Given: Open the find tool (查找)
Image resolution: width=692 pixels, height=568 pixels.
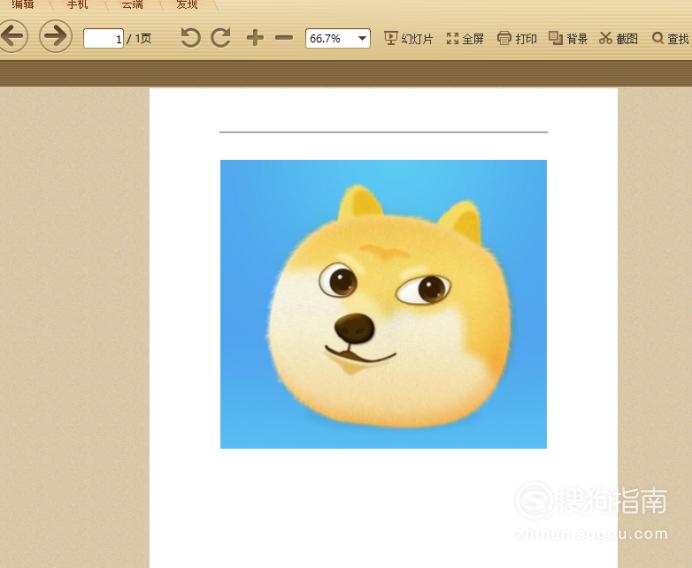Looking at the screenshot, I should [671, 38].
